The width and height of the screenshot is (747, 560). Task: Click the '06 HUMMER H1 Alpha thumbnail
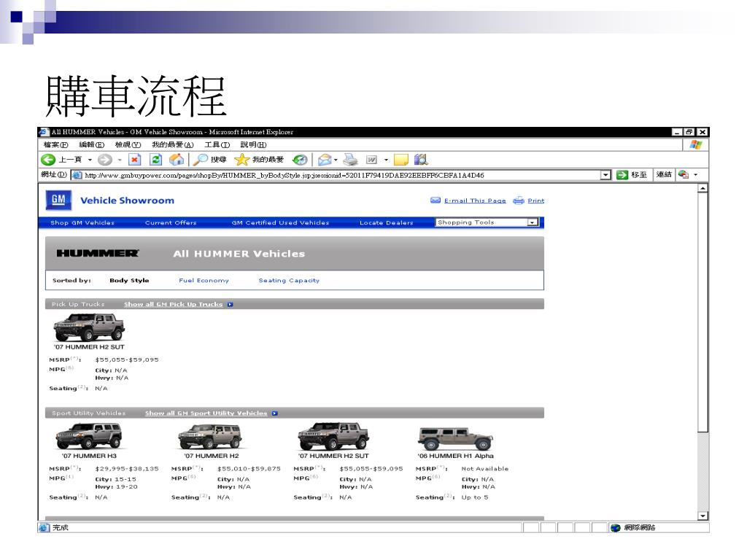coord(455,438)
